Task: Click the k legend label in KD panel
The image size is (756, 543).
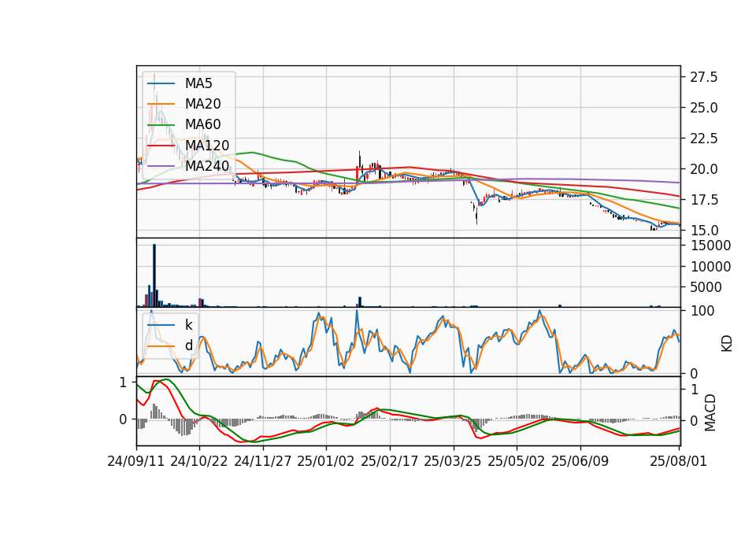Action: (x=189, y=325)
